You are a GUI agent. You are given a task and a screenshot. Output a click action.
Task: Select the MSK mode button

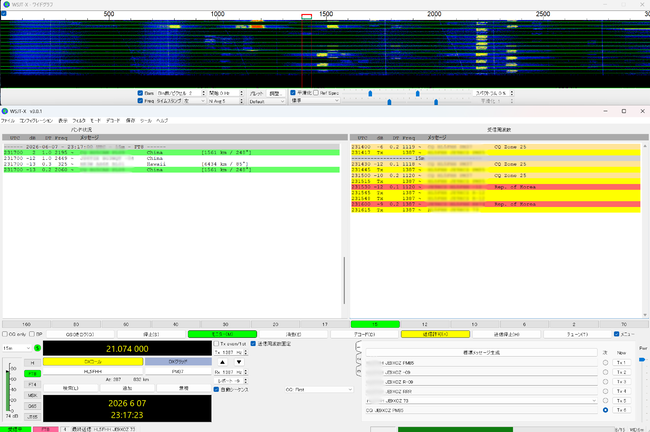click(32, 395)
